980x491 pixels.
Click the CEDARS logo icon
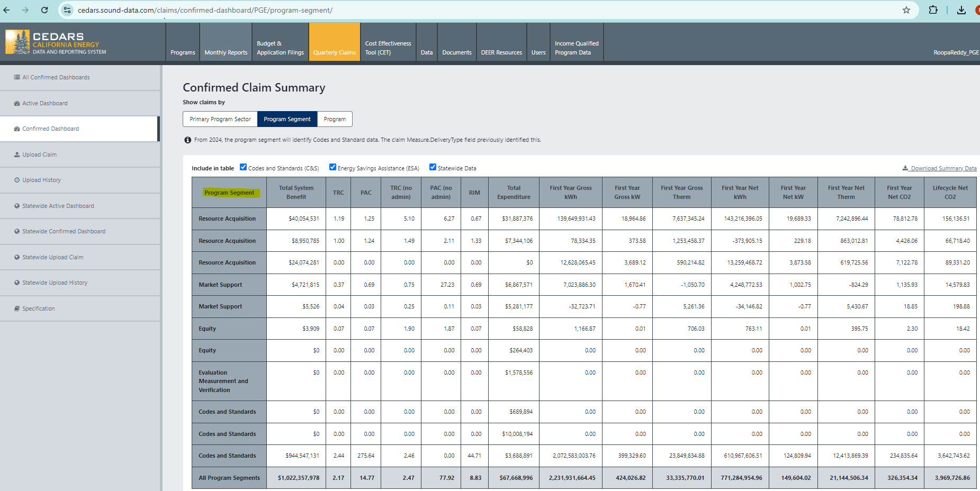coord(17,42)
